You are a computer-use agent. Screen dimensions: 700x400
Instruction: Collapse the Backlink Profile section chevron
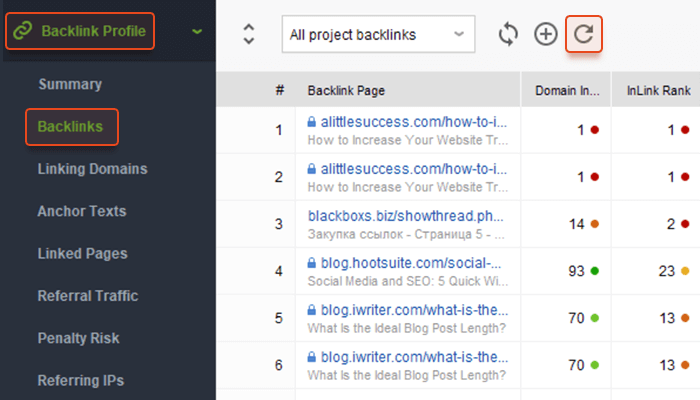(x=197, y=31)
